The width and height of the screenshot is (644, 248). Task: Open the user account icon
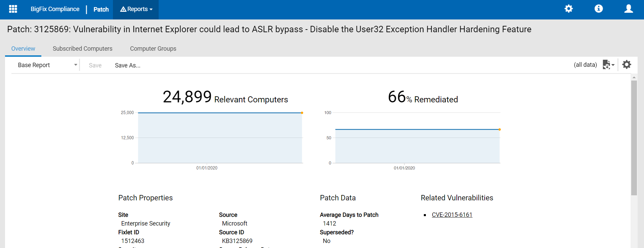click(x=628, y=9)
